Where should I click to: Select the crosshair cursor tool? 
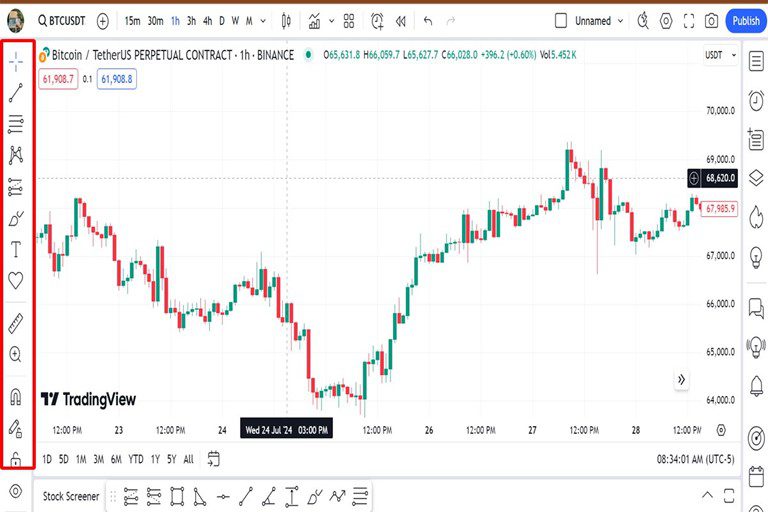16,62
